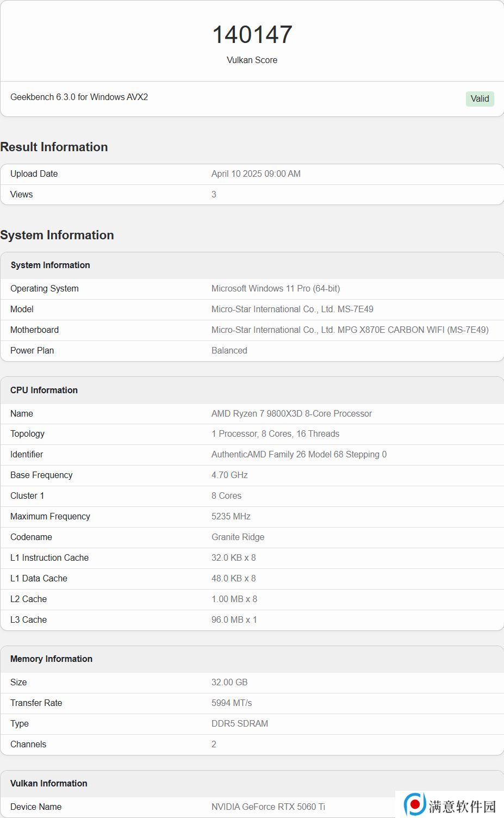Click the red watermark logo icon
The width and height of the screenshot is (504, 818).
pyautogui.click(x=415, y=804)
